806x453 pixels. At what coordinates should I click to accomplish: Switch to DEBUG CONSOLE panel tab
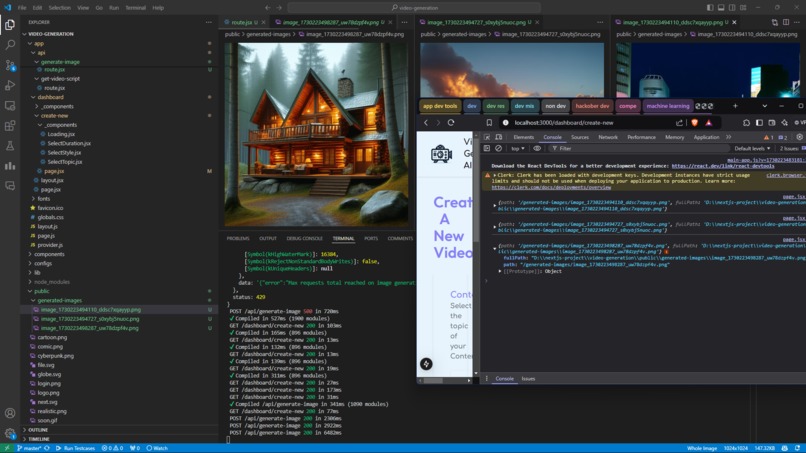(304, 239)
